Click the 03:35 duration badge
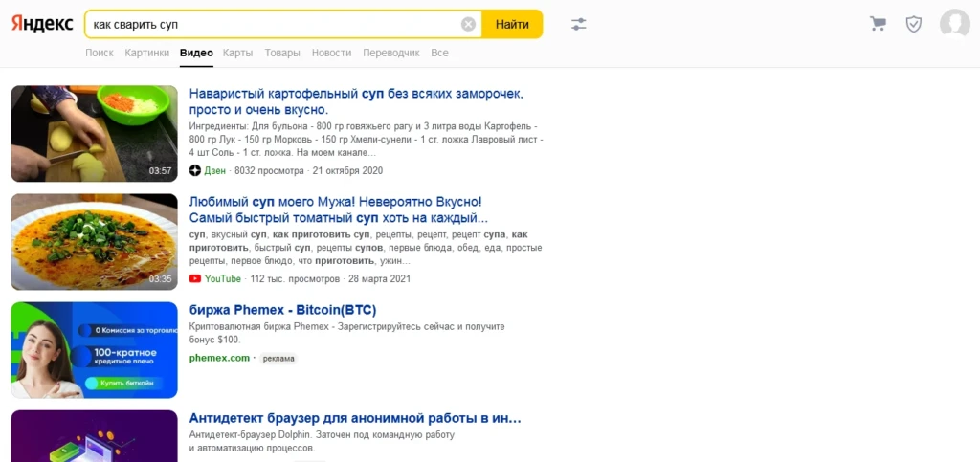The width and height of the screenshot is (980, 462). (x=160, y=279)
